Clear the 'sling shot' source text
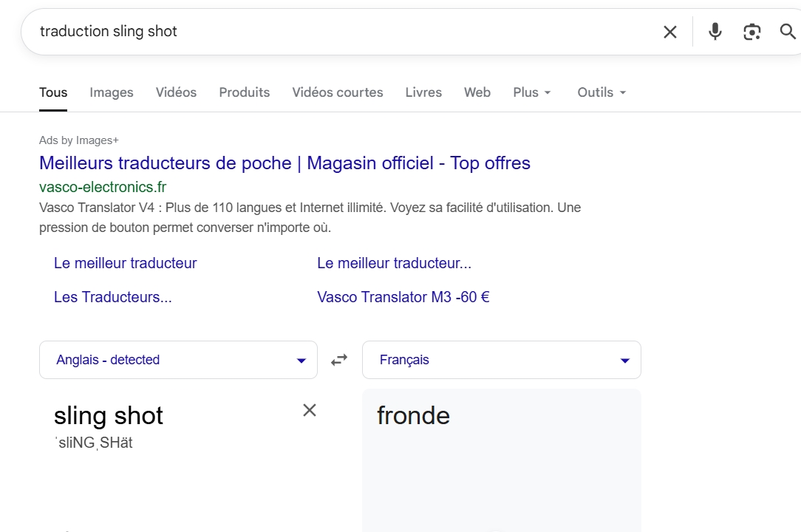 (x=310, y=410)
